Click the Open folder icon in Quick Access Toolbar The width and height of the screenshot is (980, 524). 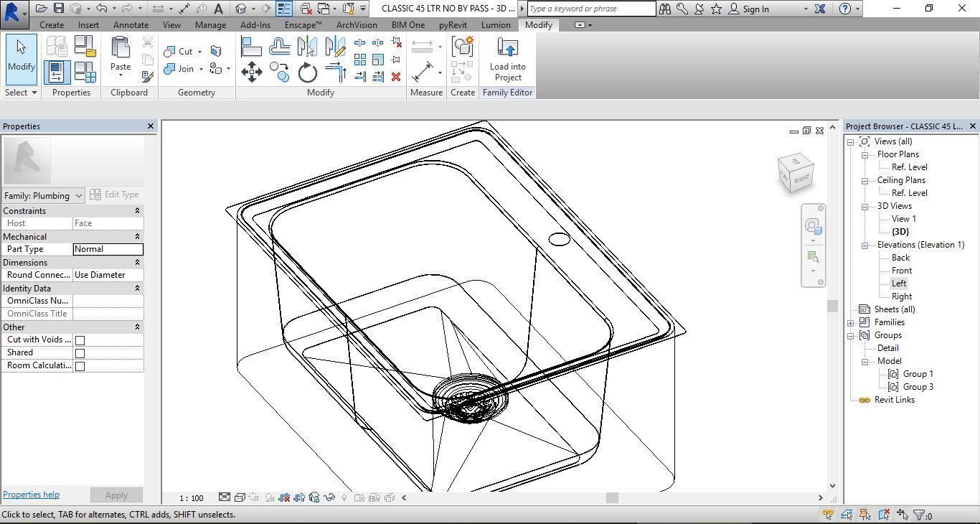pyautogui.click(x=42, y=9)
